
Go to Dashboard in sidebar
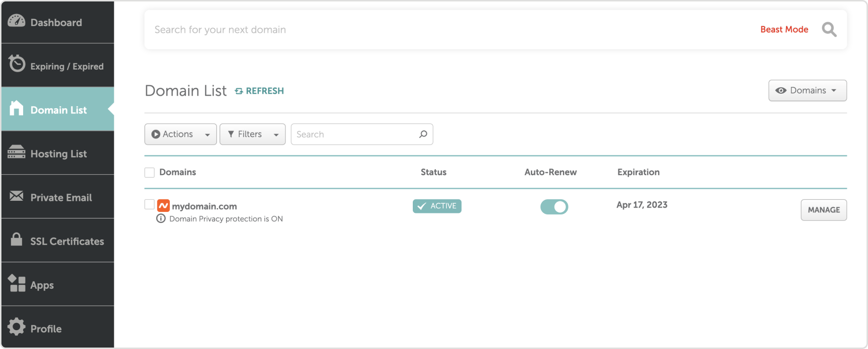pyautogui.click(x=58, y=22)
